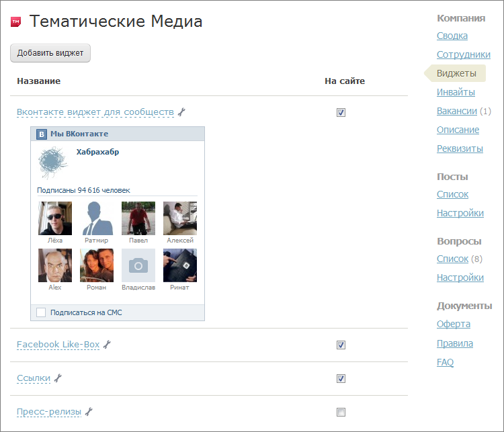Open Настройки under Посты
This screenshot has width=504, height=432.
(460, 213)
